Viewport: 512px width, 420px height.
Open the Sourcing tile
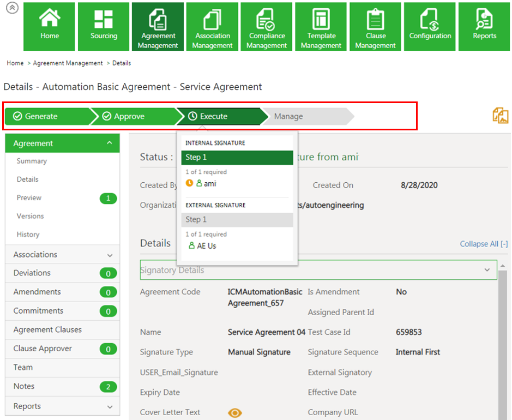[104, 27]
